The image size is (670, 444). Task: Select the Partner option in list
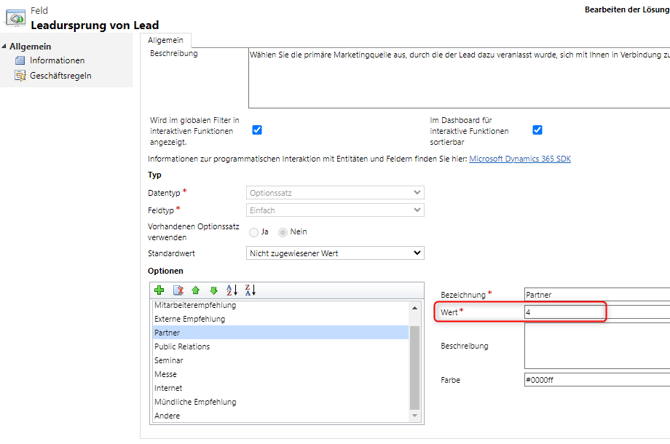[x=280, y=332]
